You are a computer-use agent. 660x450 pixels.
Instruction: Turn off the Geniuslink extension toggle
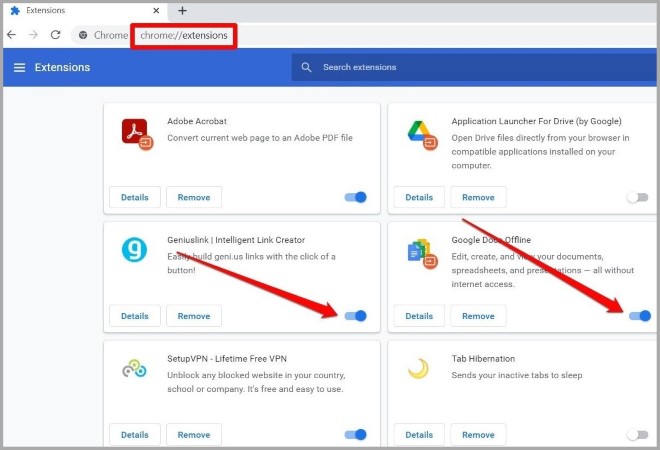(356, 316)
